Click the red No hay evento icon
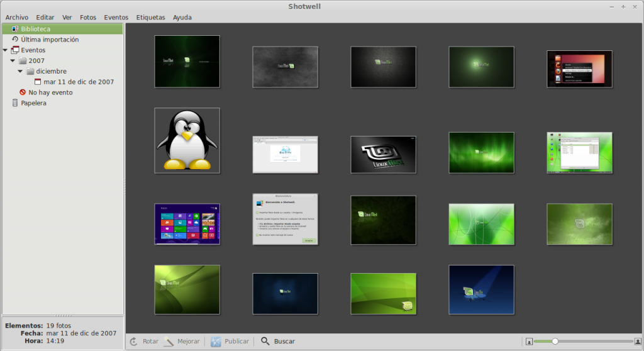The width and height of the screenshot is (644, 351). pos(23,92)
